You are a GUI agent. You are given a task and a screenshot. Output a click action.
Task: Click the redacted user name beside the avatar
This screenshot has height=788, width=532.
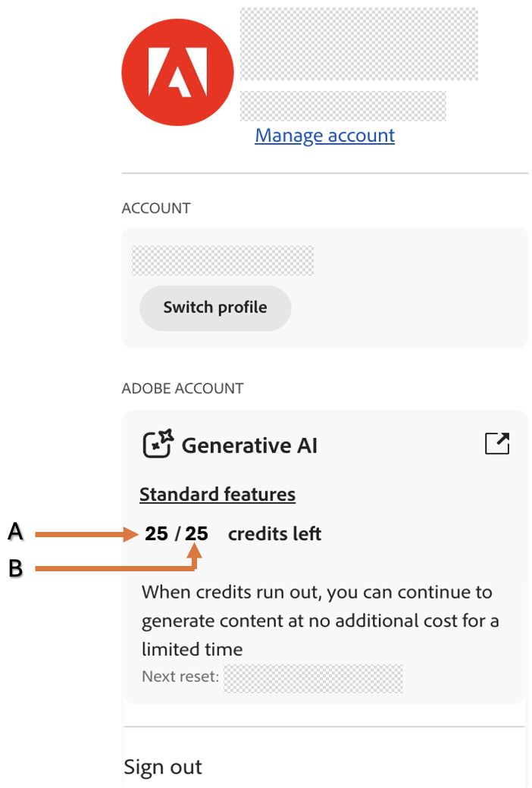pos(359,44)
